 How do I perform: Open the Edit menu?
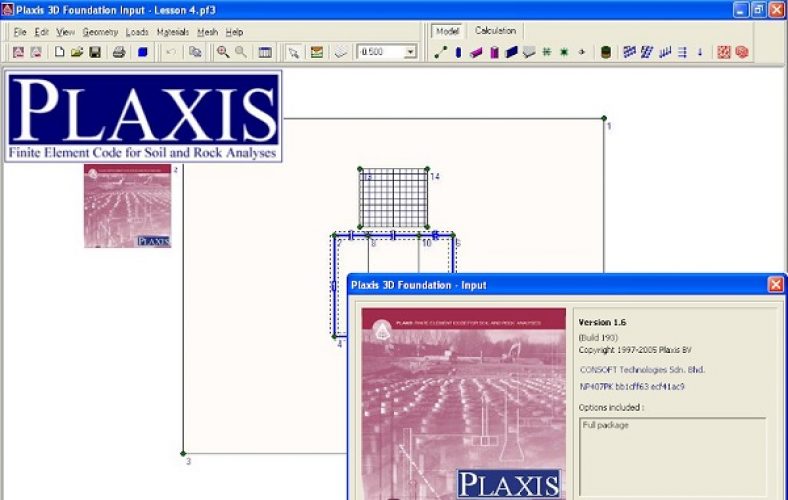pyautogui.click(x=41, y=32)
